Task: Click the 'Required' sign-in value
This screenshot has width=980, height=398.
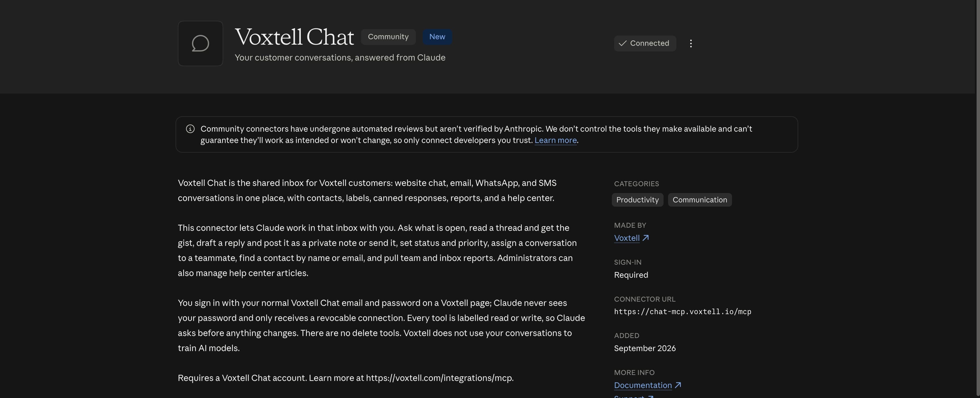Action: [x=631, y=275]
